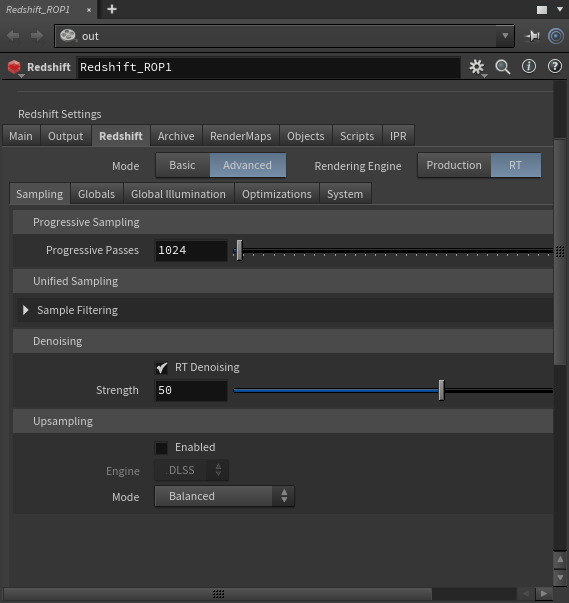Select the Redshift tab

point(121,136)
